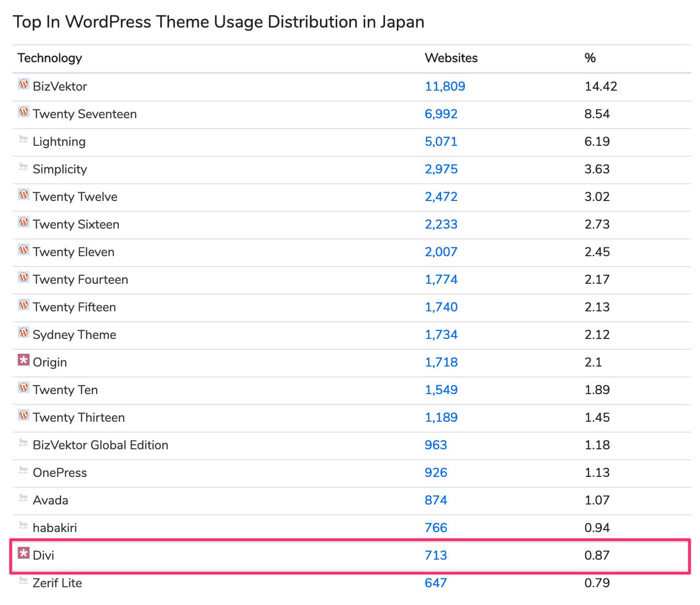Open the 1,774 websites link
This screenshot has width=700, height=605.
click(x=441, y=279)
